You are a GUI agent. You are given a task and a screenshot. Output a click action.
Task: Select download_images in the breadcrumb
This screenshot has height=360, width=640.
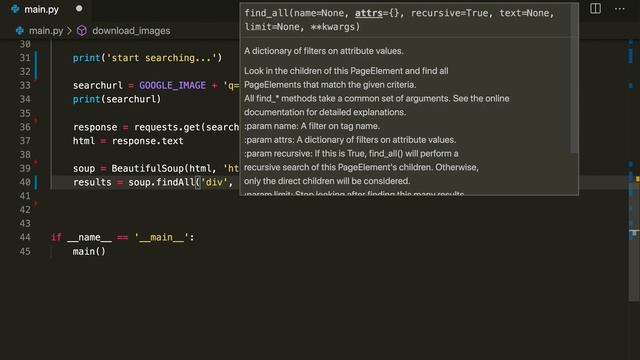click(131, 31)
